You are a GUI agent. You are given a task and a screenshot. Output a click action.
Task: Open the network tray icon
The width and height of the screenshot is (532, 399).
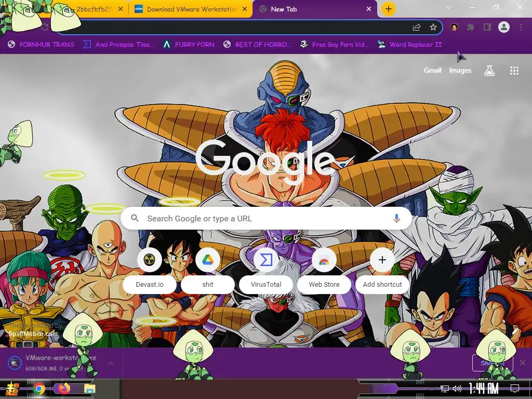(x=444, y=389)
